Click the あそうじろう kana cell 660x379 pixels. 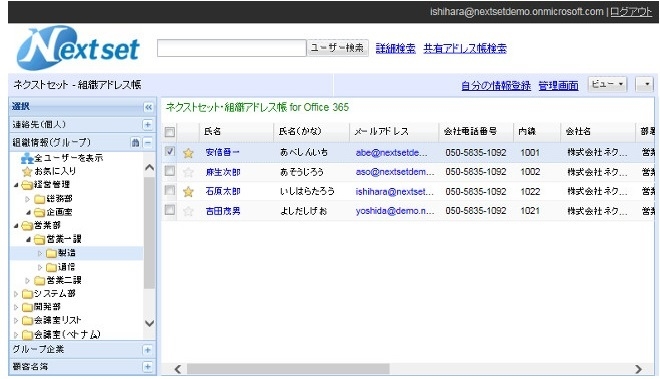pos(302,172)
